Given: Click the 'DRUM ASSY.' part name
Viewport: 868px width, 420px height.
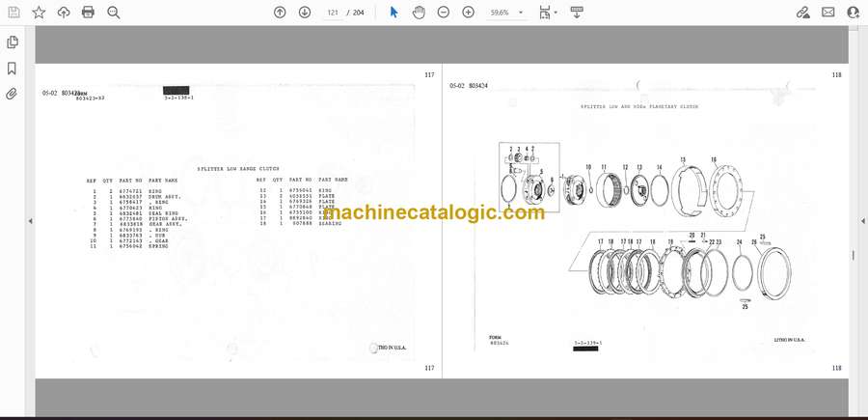Looking at the screenshot, I should point(164,197).
